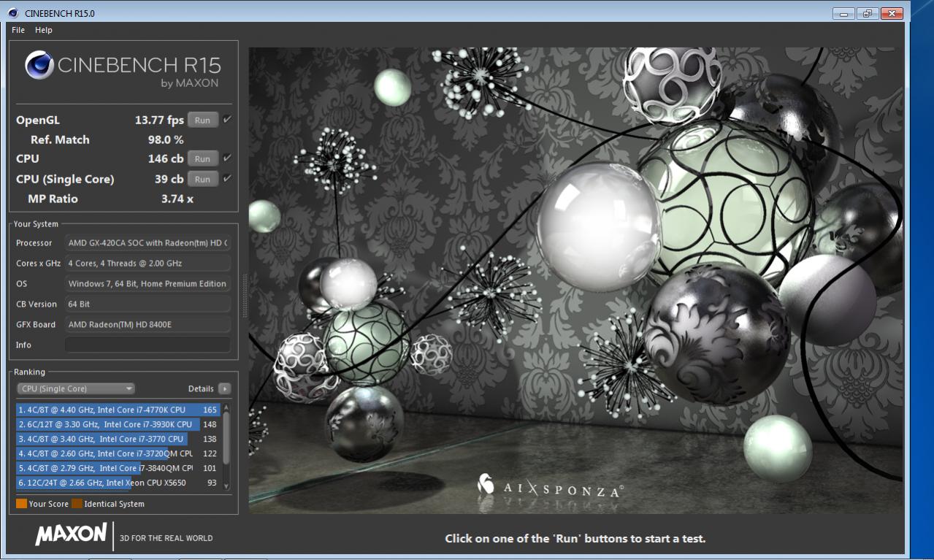Image resolution: width=934 pixels, height=560 pixels.
Task: Click the brown Identical System legend swatch
Action: pyautogui.click(x=77, y=504)
